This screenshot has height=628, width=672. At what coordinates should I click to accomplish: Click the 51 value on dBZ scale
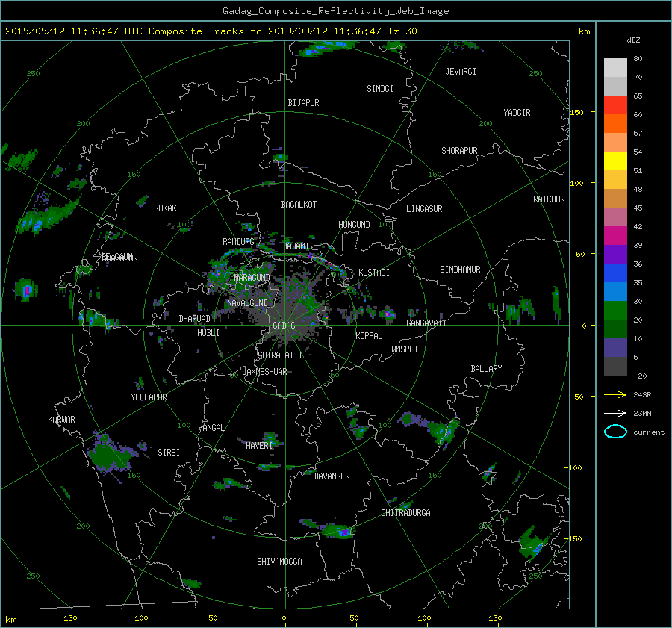coord(638,170)
